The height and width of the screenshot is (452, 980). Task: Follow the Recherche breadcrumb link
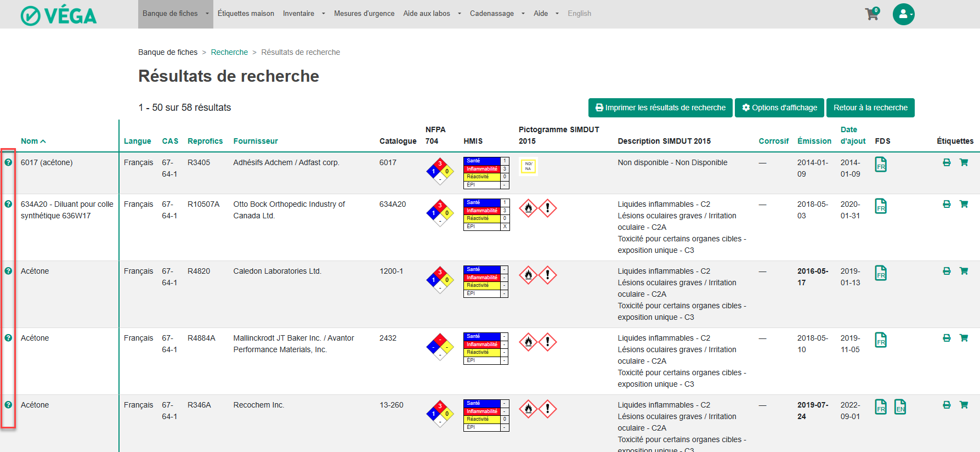tap(229, 52)
